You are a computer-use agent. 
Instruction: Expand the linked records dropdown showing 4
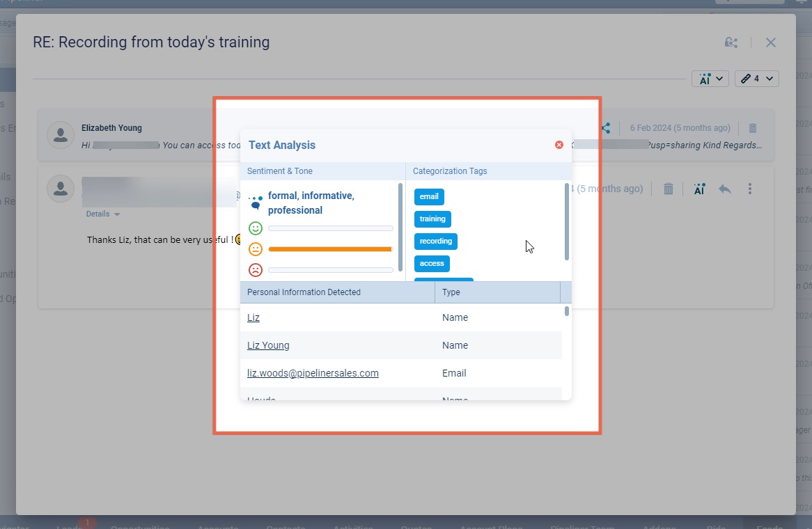[x=756, y=79]
